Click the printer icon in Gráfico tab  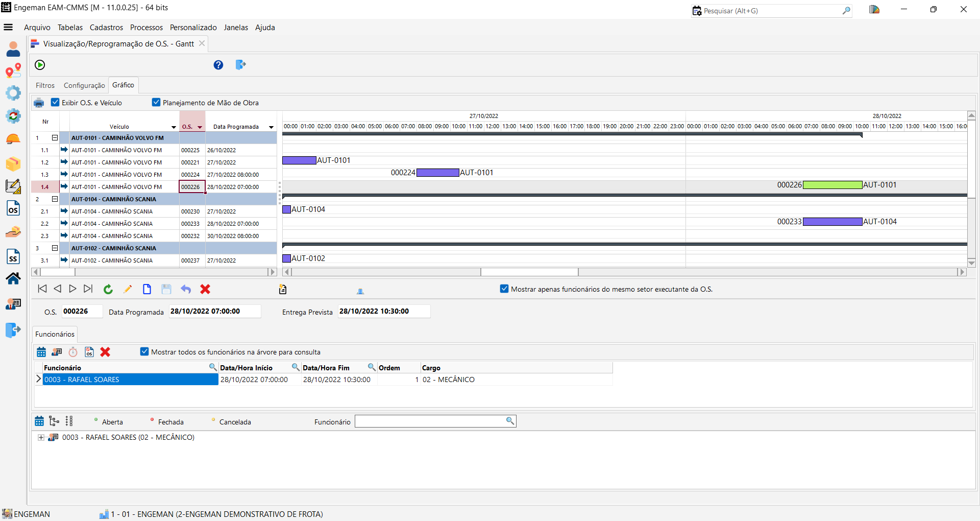click(39, 103)
